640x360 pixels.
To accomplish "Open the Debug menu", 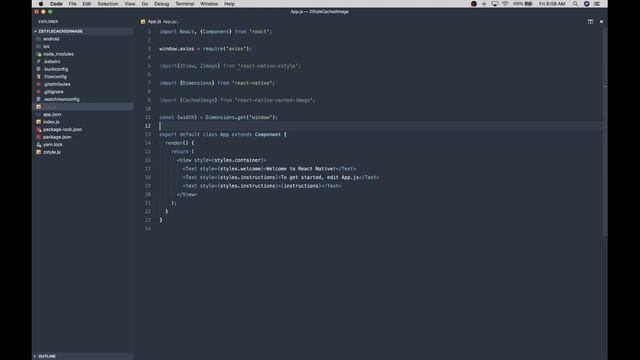I will [x=161, y=4].
